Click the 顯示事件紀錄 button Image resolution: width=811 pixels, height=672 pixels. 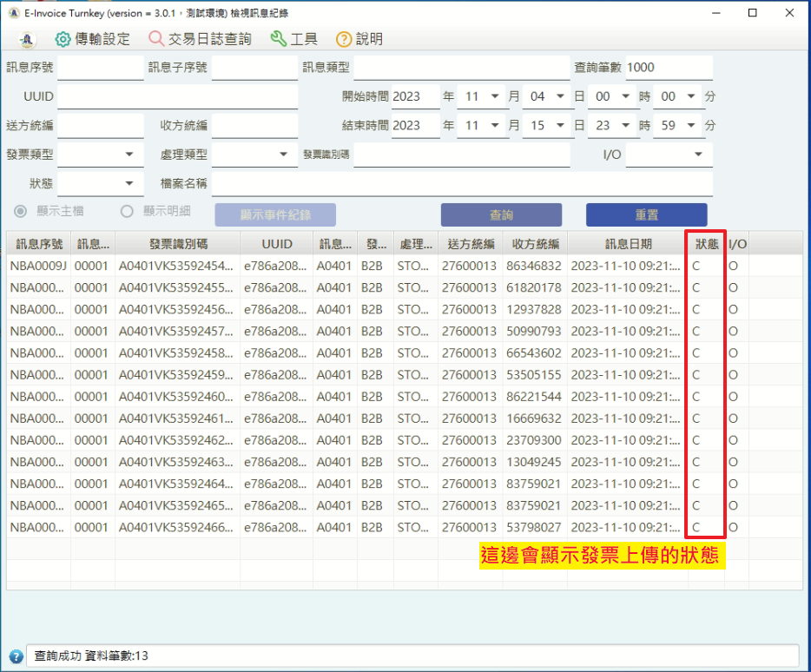click(275, 214)
